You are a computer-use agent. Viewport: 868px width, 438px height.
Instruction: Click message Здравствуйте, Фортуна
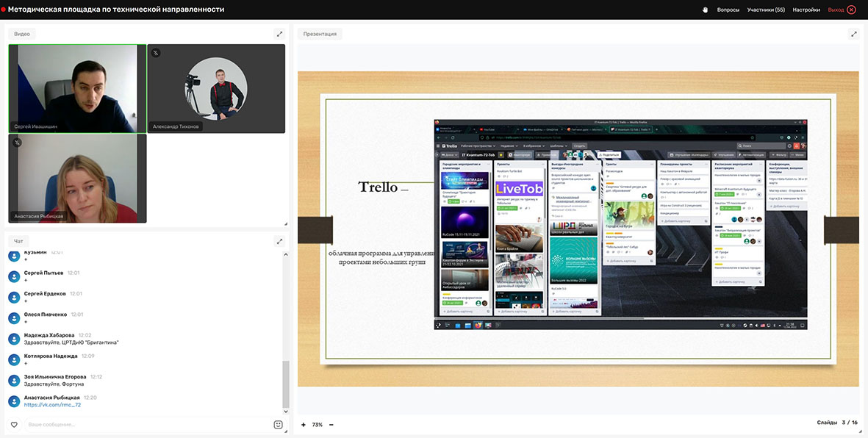[x=54, y=384]
